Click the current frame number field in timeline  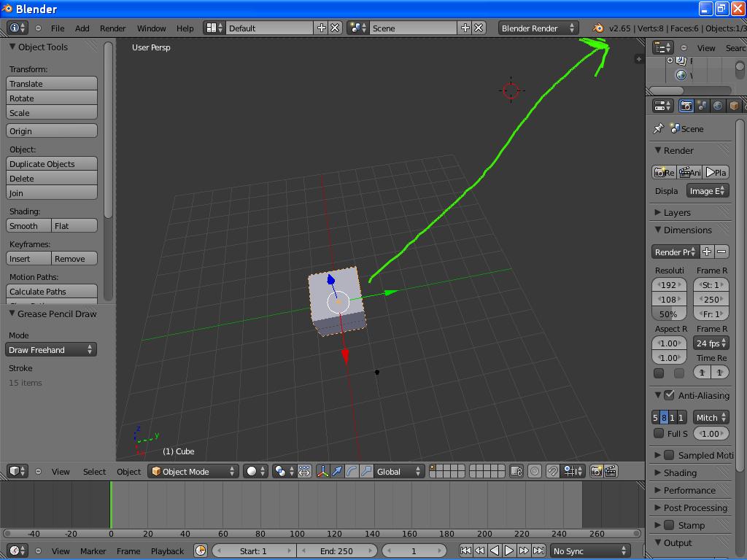coord(414,551)
